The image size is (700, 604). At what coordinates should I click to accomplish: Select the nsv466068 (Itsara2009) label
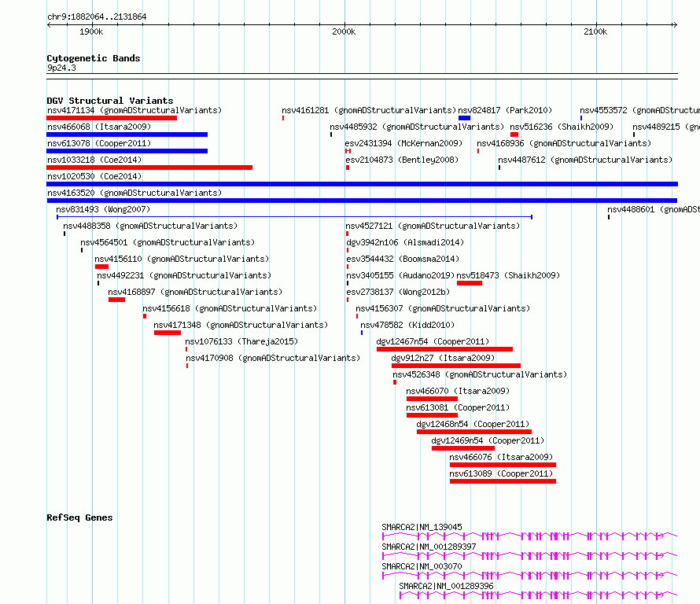tap(99, 127)
